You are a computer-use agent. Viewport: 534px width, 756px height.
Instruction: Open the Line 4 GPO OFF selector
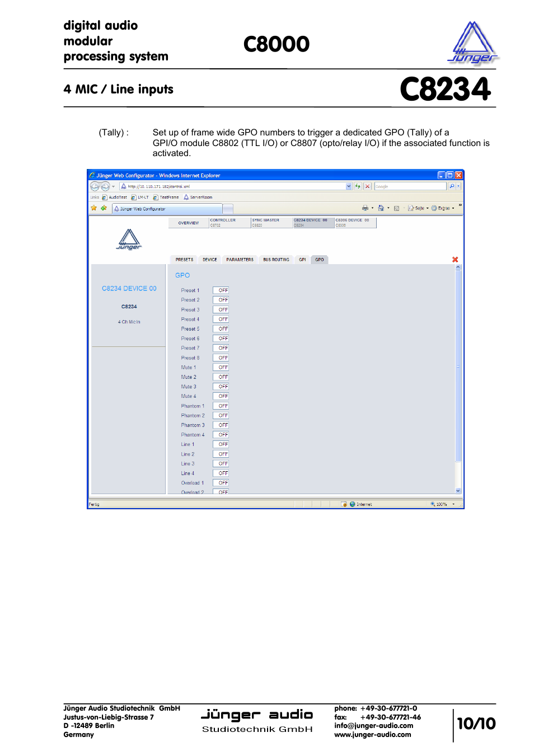pyautogui.click(x=221, y=473)
